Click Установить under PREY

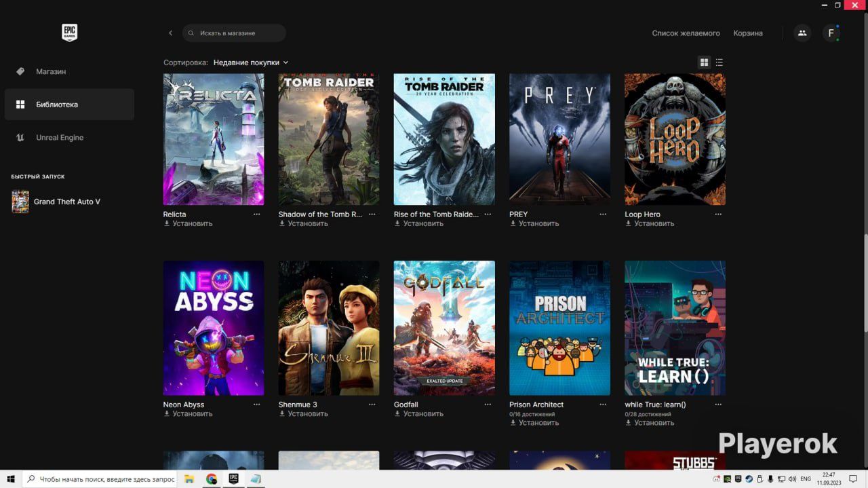(x=534, y=223)
